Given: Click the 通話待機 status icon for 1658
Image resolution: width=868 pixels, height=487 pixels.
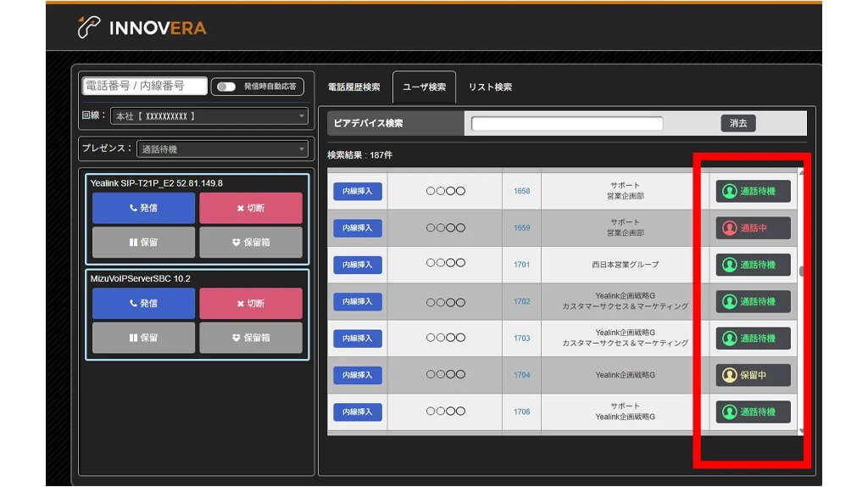Looking at the screenshot, I should coord(730,191).
